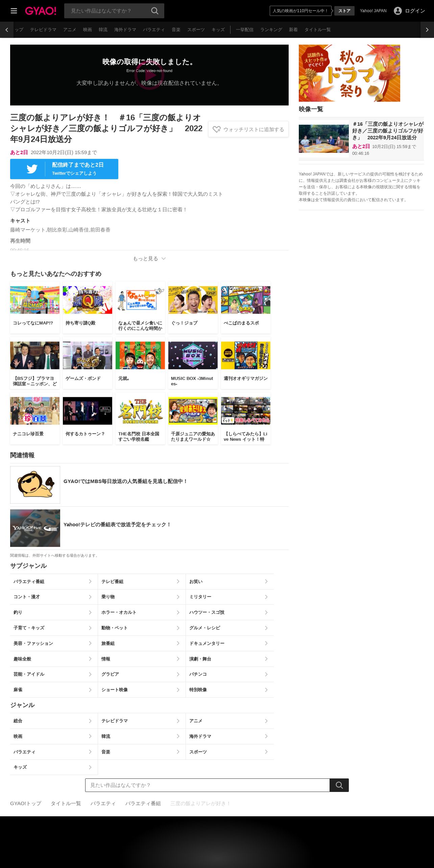Open the 海外ドラマ tab
The image size is (434, 868).
point(125,30)
